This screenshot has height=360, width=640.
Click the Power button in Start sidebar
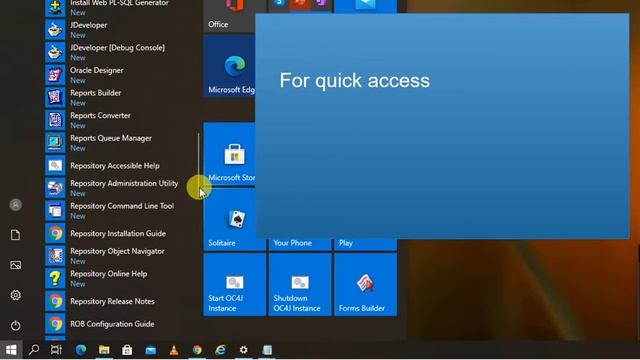point(16,325)
